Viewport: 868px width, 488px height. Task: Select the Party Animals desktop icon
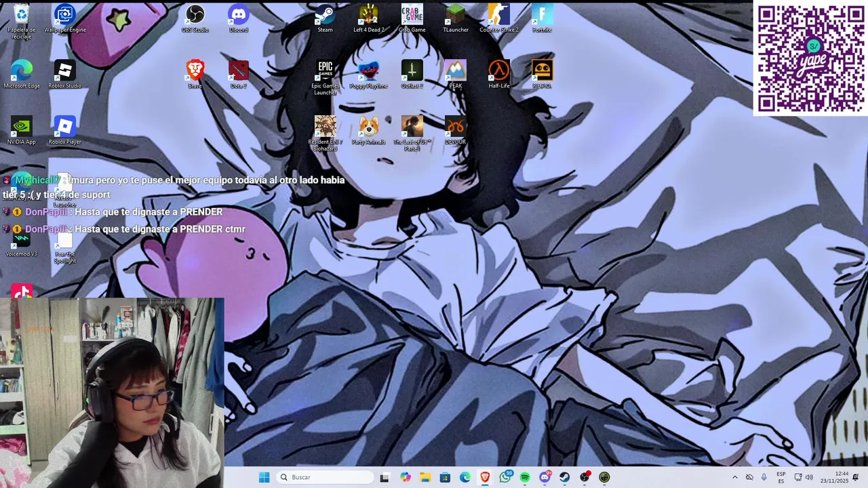click(369, 130)
